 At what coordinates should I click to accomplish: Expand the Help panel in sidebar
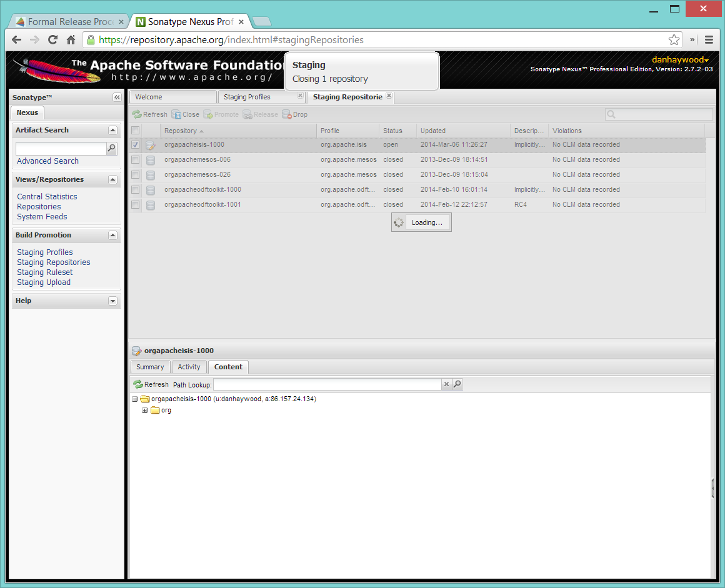[x=112, y=301]
